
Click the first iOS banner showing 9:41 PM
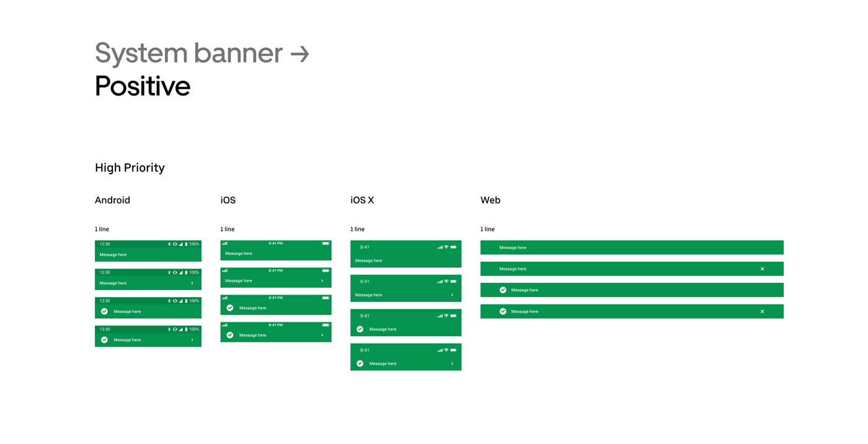[276, 251]
